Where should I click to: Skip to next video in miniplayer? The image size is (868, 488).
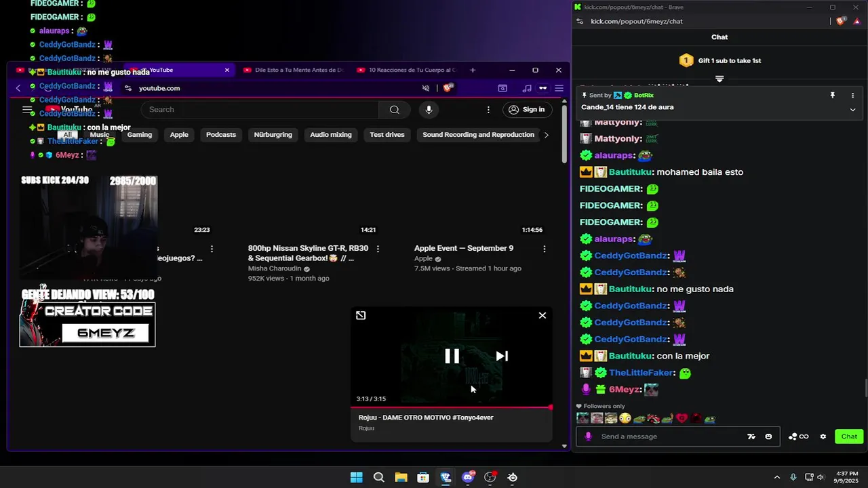502,356
